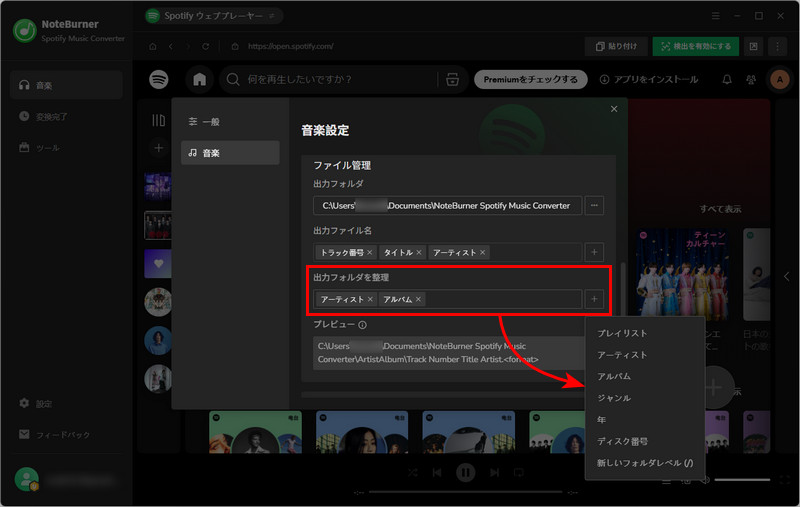Open notifications with the bell icon

(x=727, y=80)
